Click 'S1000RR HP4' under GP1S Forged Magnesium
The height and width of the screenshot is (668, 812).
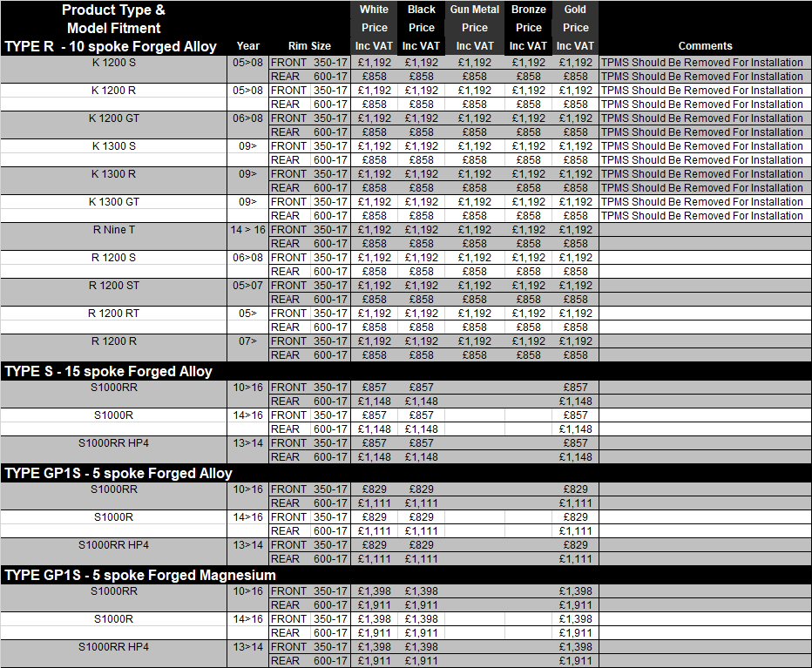113,648
